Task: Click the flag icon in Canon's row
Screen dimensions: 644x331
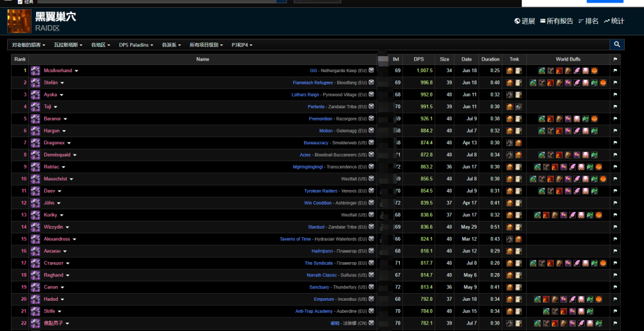Action: click(615, 287)
